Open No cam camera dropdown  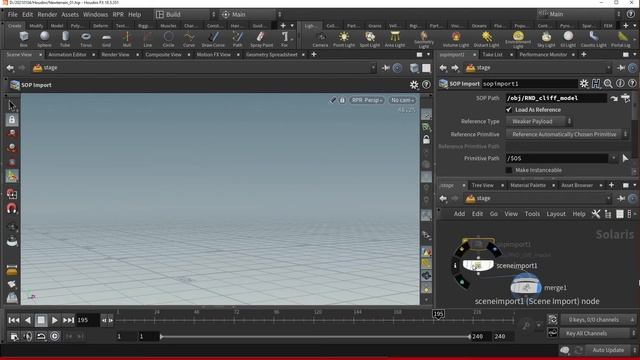pos(402,100)
